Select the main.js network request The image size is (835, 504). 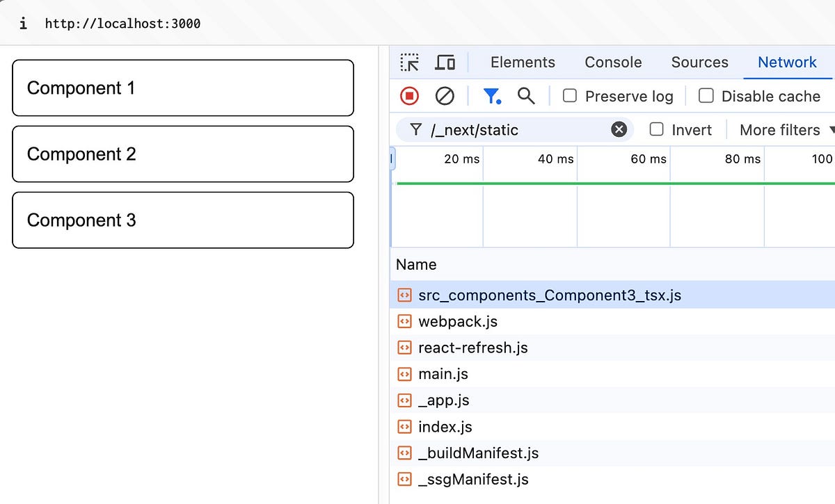[443, 374]
